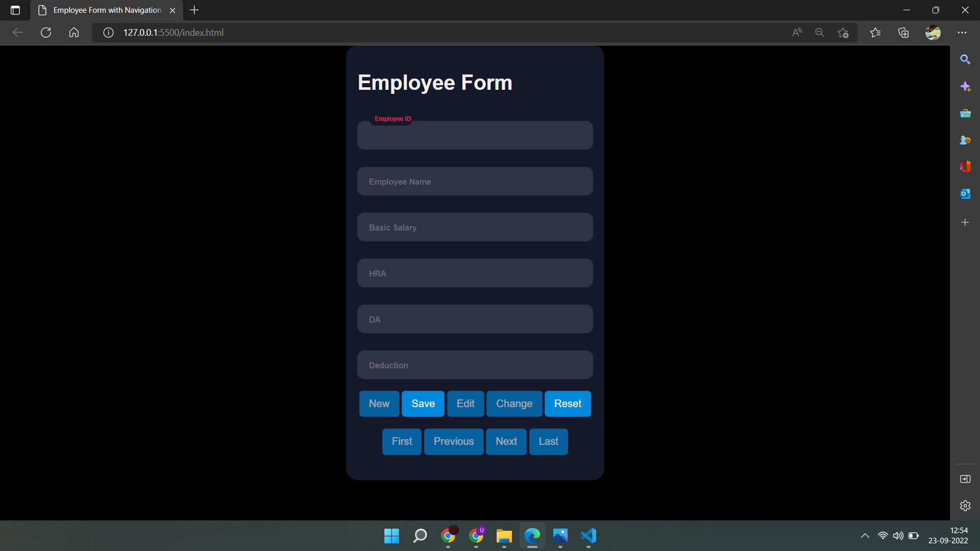Launch the Games panel from the sidebar
Viewport: 980px width, 551px height.
click(965, 140)
